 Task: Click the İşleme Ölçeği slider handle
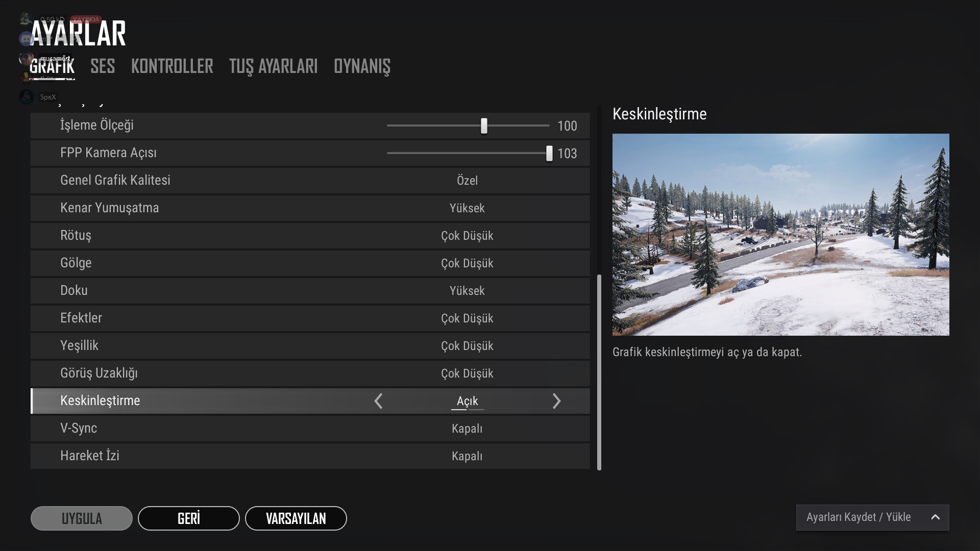483,126
